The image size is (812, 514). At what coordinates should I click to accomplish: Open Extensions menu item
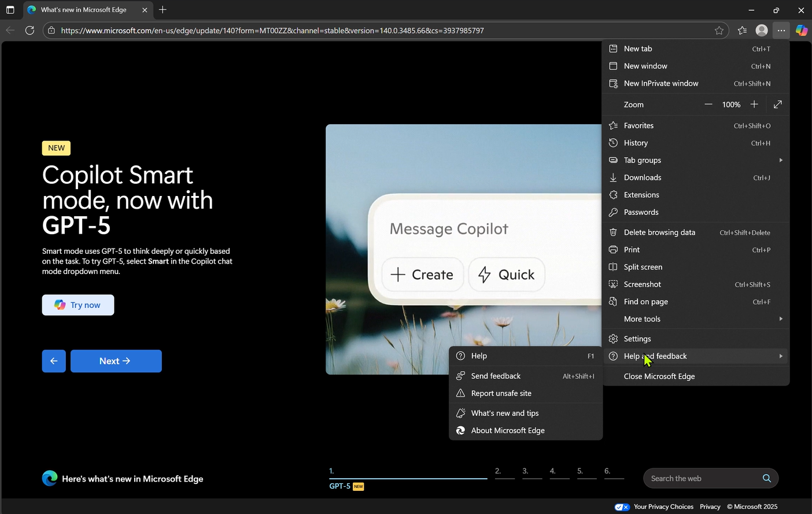click(695, 195)
